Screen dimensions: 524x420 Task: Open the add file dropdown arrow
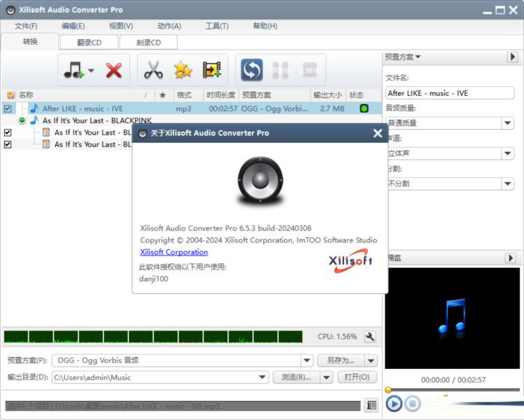point(91,70)
